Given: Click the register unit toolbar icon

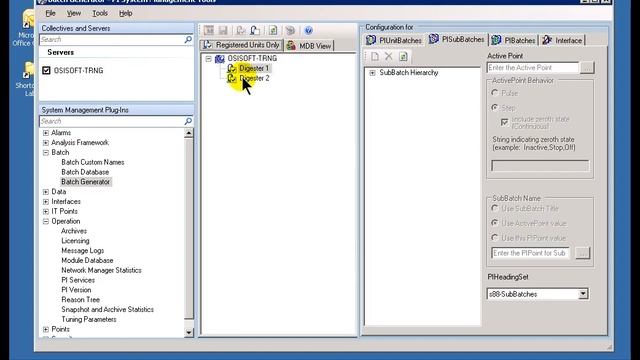Looking at the screenshot, I should [241, 30].
